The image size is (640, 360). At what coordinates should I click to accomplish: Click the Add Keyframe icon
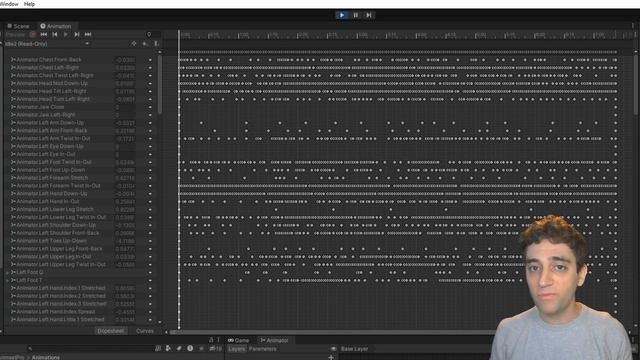[x=144, y=44]
